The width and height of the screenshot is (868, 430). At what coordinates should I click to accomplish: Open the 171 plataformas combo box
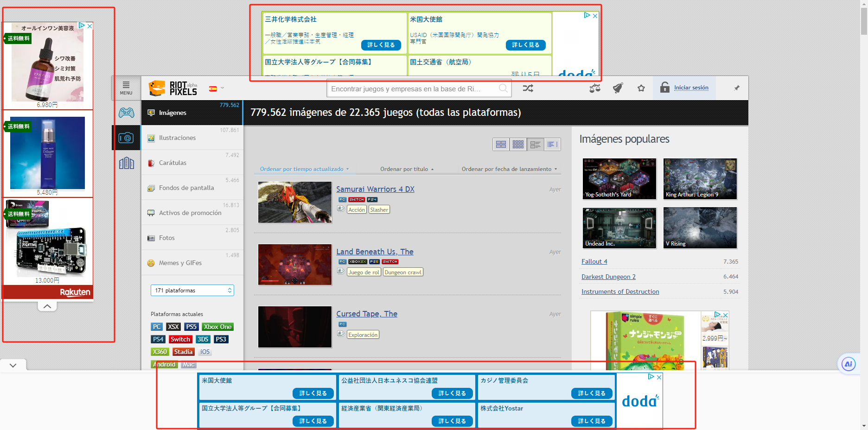192,291
